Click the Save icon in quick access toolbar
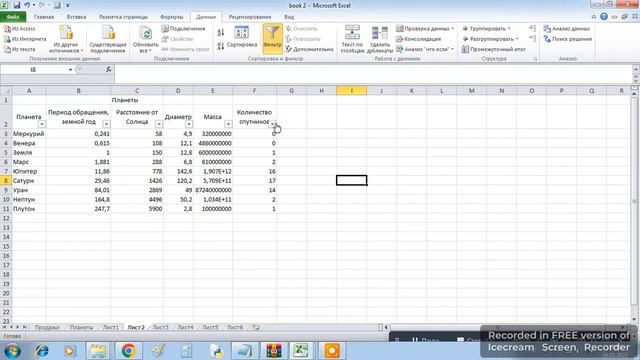The image size is (640, 360). click(x=17, y=5)
